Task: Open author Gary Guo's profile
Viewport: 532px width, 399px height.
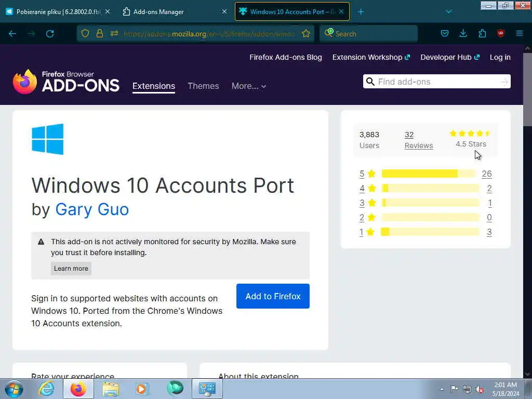Action: point(92,209)
